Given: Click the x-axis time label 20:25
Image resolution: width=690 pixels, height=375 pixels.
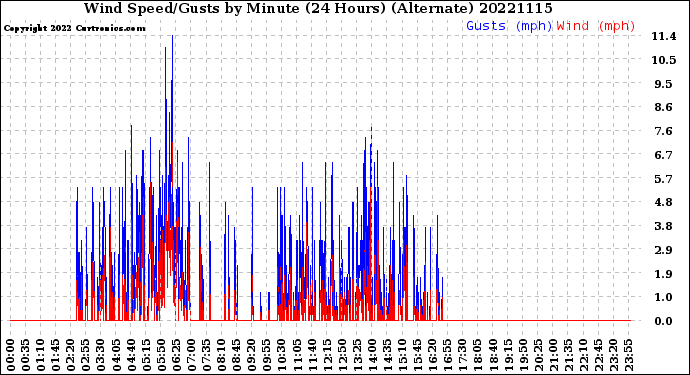Looking at the screenshot, I should pyautogui.click(x=537, y=355).
